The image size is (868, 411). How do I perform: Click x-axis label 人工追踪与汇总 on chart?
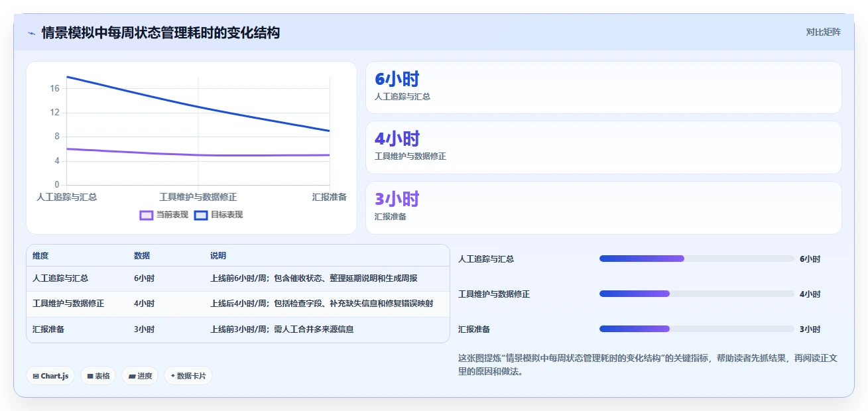click(67, 198)
